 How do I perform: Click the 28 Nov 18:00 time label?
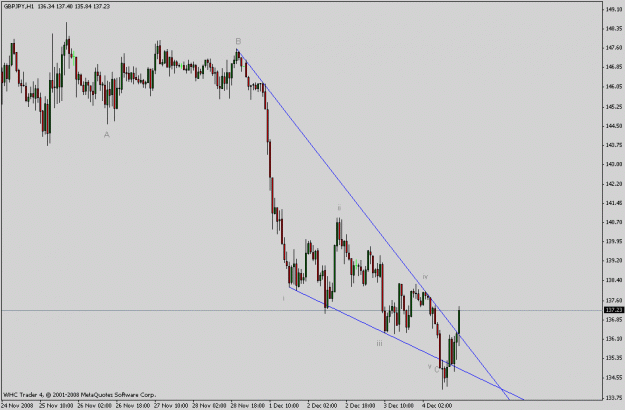[x=248, y=406]
